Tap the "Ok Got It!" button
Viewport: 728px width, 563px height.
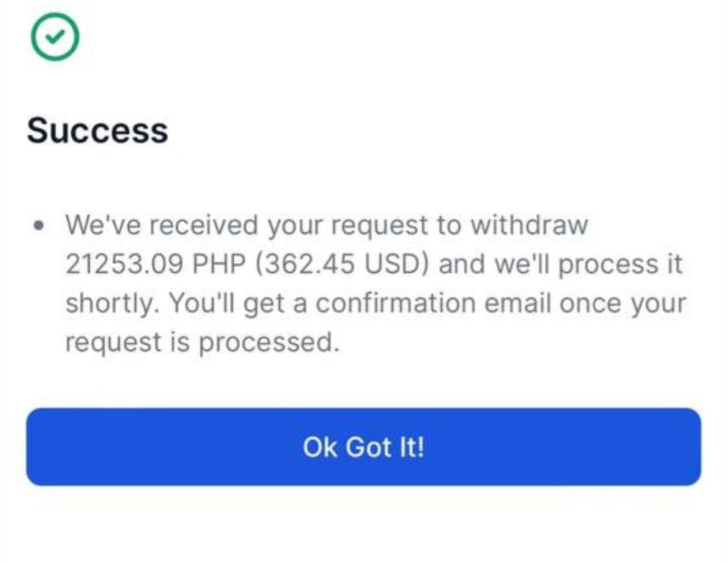point(364,447)
